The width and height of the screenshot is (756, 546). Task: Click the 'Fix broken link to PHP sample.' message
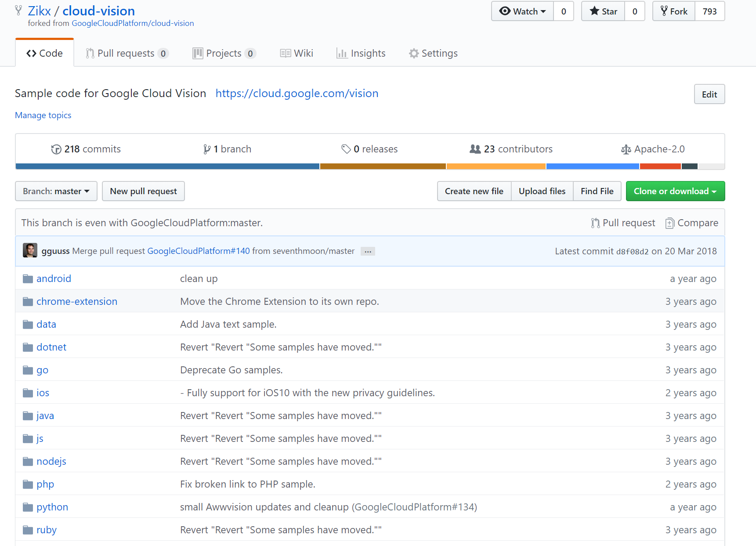pos(248,484)
